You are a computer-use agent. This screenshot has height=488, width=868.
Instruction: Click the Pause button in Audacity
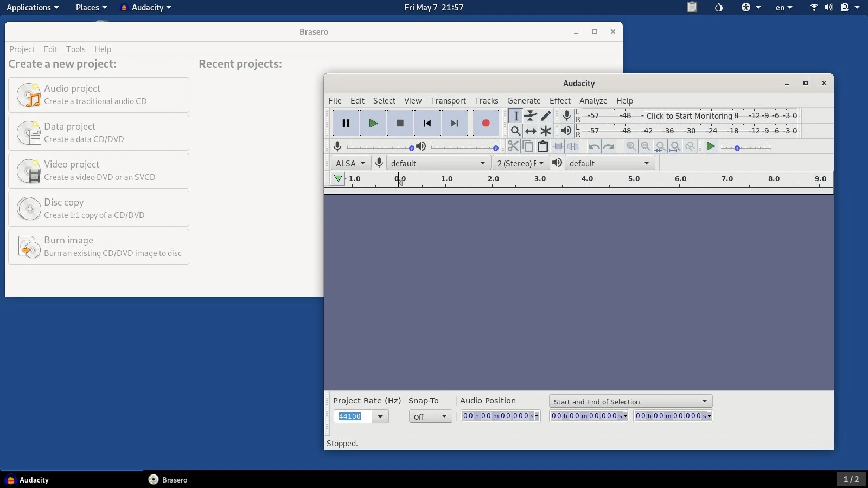pos(346,123)
